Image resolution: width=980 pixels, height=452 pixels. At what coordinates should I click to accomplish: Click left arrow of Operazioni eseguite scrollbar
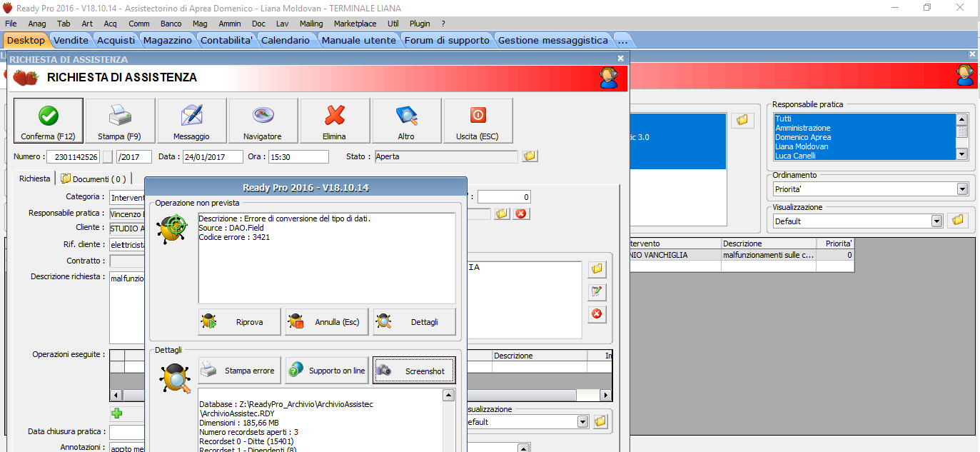pos(116,395)
